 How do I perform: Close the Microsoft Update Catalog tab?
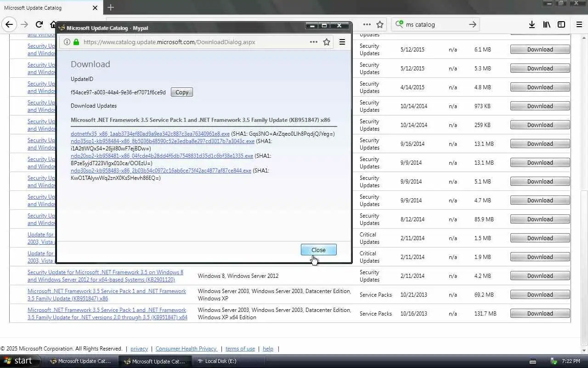95,8
